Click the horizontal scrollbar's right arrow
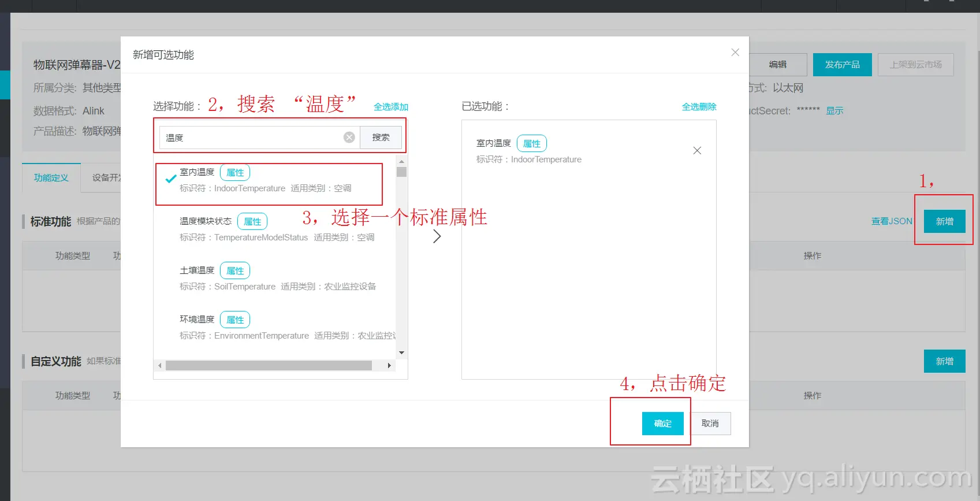Image resolution: width=980 pixels, height=501 pixels. click(x=389, y=366)
